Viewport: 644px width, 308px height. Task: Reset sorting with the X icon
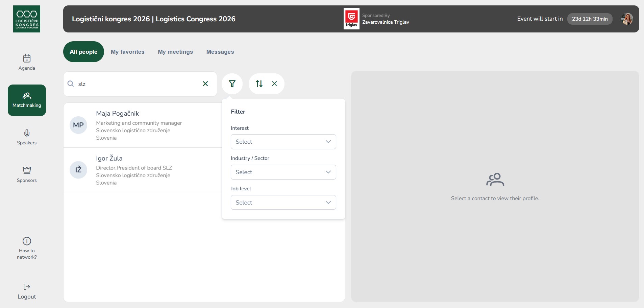[x=274, y=84]
